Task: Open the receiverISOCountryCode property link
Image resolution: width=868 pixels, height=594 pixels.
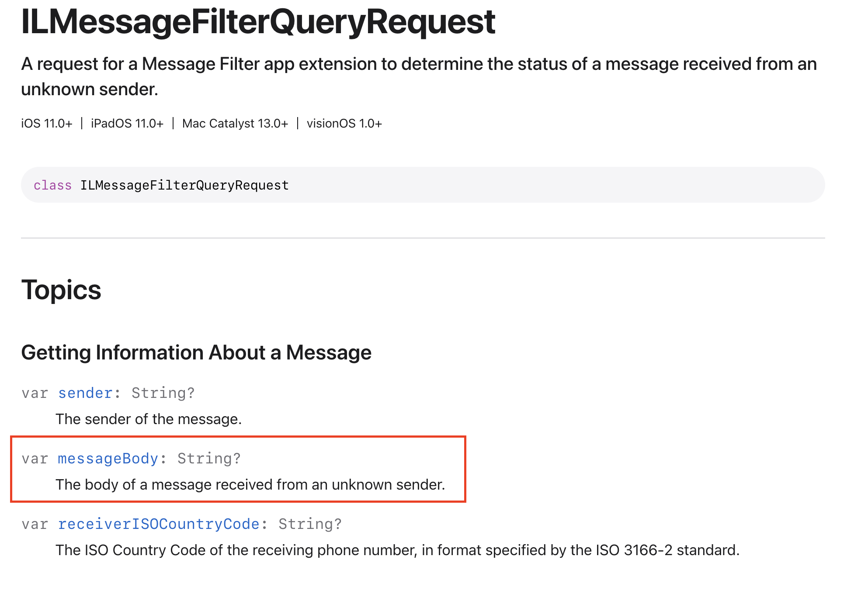Action: (x=159, y=524)
